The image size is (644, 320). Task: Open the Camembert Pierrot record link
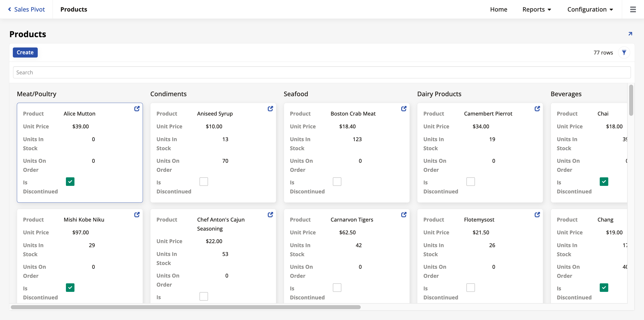coord(537,109)
